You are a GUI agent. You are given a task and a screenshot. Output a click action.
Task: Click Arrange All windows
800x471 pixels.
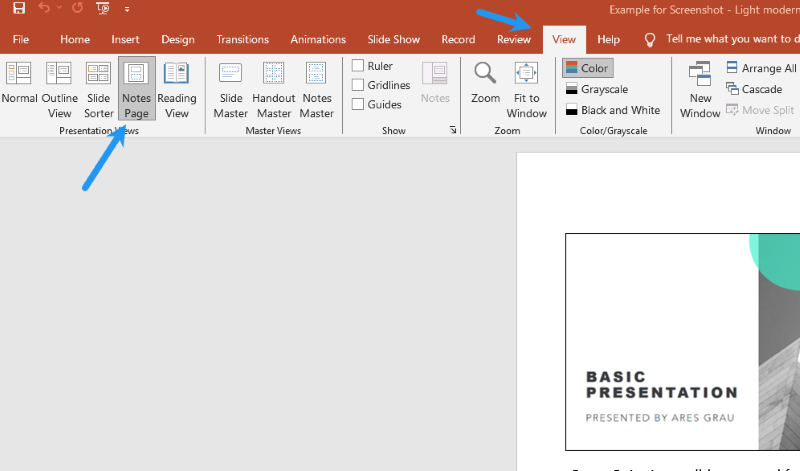coord(761,68)
